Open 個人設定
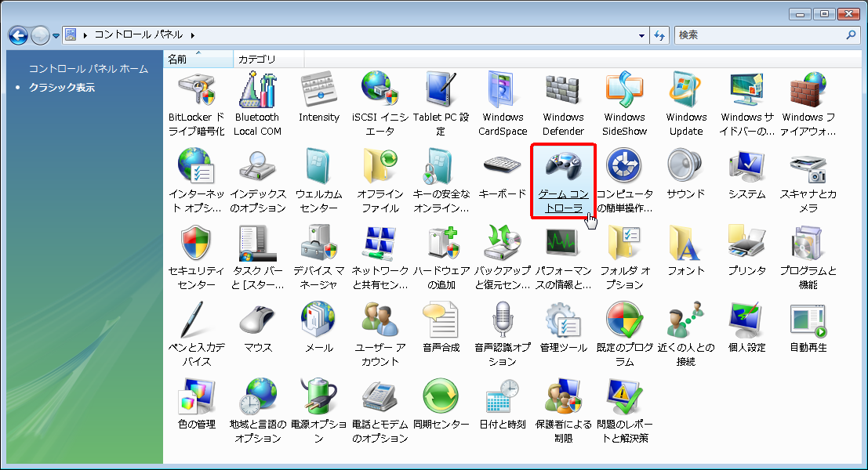Screen dimensions: 868x470 pos(746,327)
